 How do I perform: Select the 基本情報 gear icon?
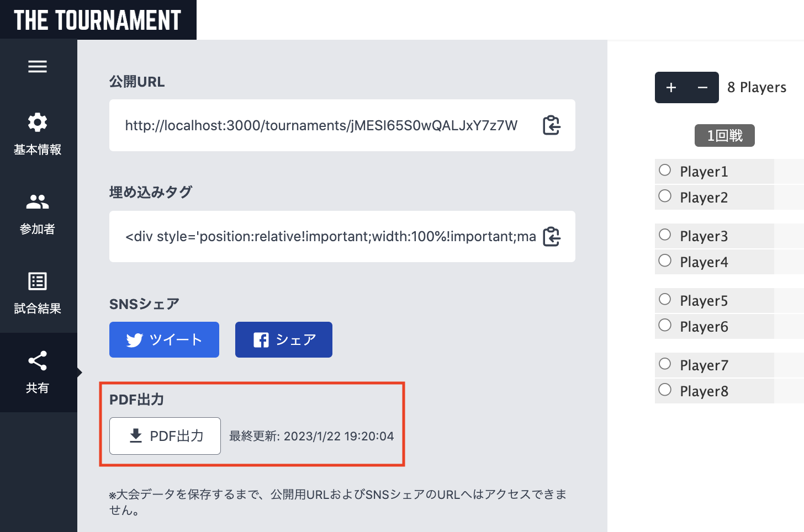pyautogui.click(x=38, y=122)
